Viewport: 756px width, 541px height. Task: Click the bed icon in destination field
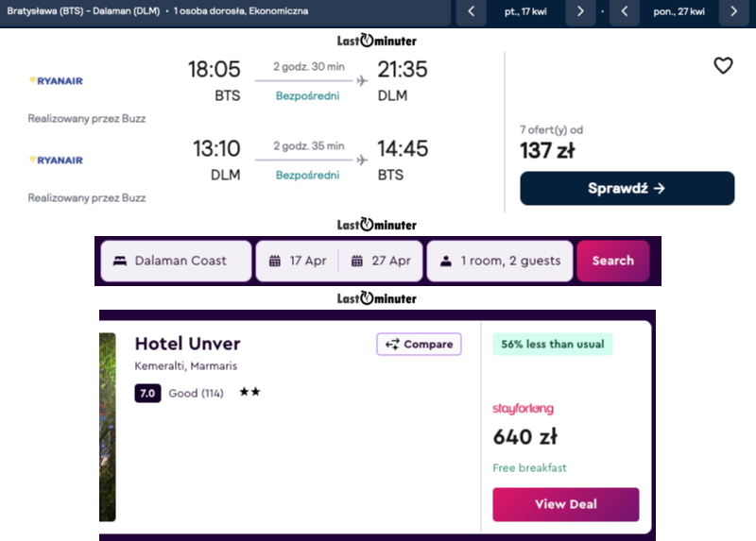pos(120,261)
